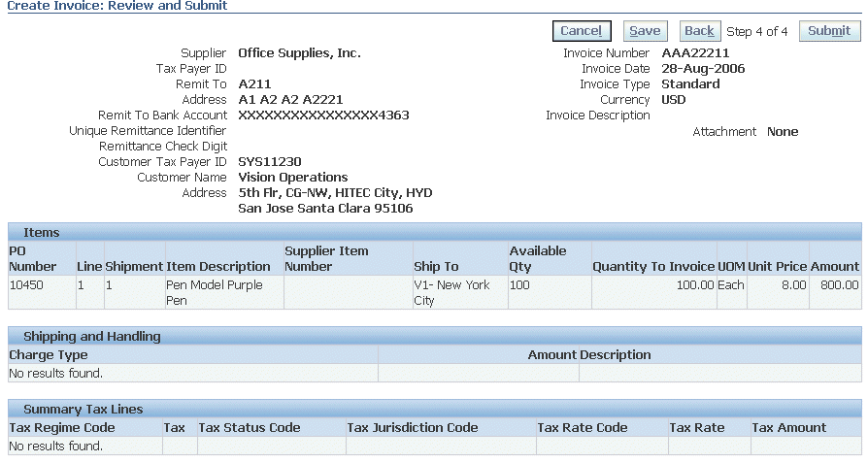Go Back to the previous step
868x463 pixels.
click(x=699, y=31)
